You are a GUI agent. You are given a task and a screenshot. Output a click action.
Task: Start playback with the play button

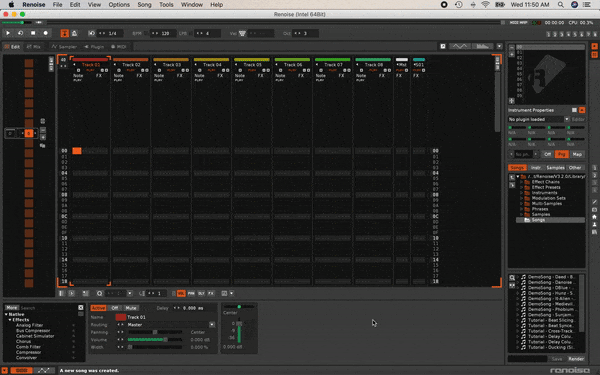pyautogui.click(x=8, y=33)
